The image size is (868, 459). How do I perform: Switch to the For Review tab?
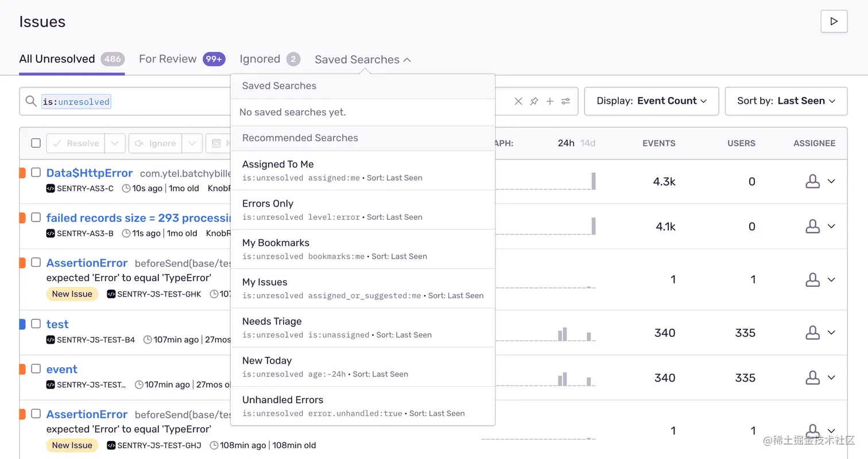coord(168,59)
